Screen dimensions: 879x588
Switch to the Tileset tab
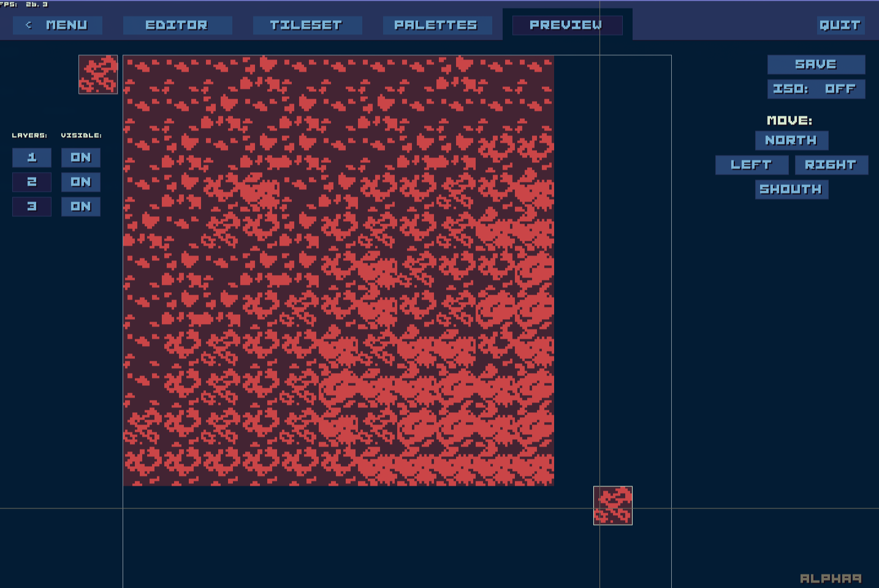coord(306,25)
